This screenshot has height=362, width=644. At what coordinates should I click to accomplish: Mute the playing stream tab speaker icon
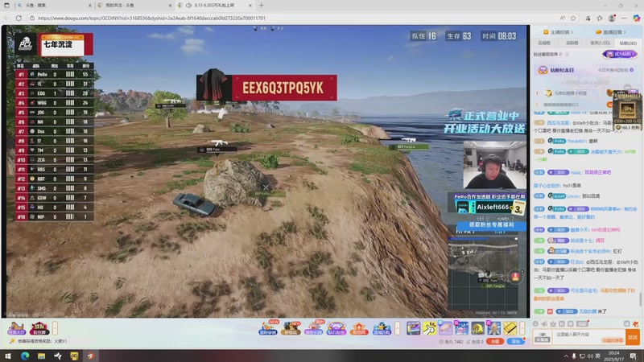188,6
